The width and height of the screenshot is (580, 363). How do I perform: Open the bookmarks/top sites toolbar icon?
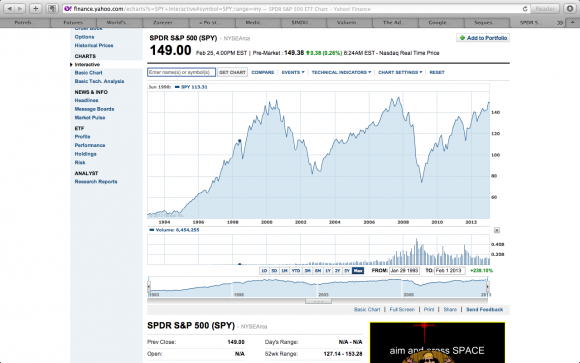pyautogui.click(x=52, y=9)
